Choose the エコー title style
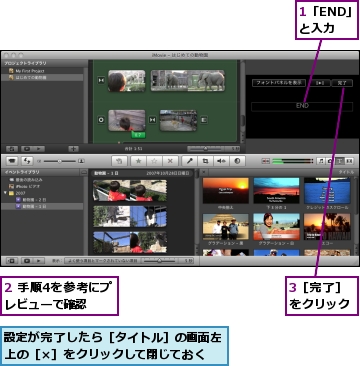The height and width of the screenshot is (366, 360). (327, 226)
